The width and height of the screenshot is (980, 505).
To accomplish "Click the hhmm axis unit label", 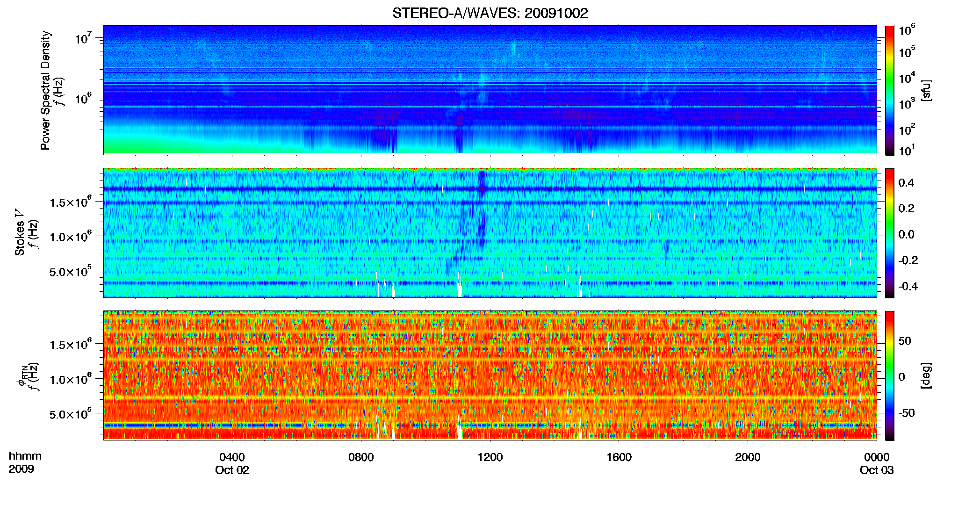I will pos(25,456).
